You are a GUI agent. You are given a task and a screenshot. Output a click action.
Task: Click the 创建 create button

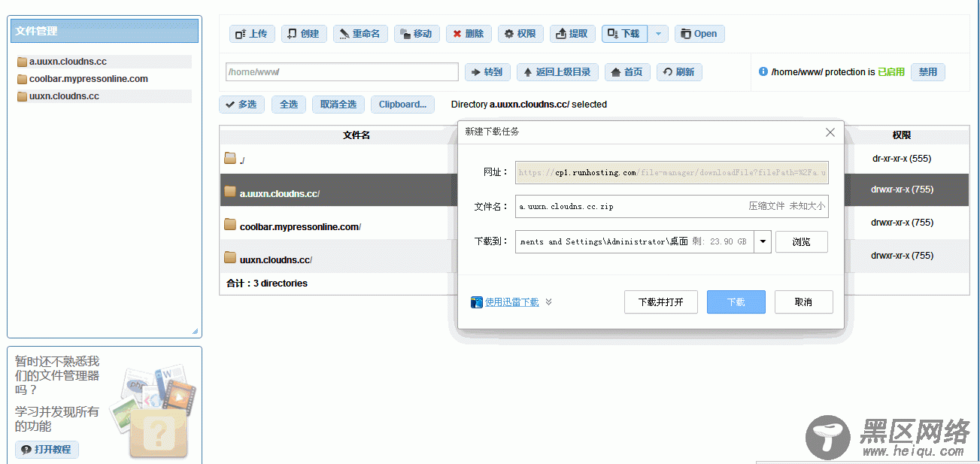tap(304, 34)
